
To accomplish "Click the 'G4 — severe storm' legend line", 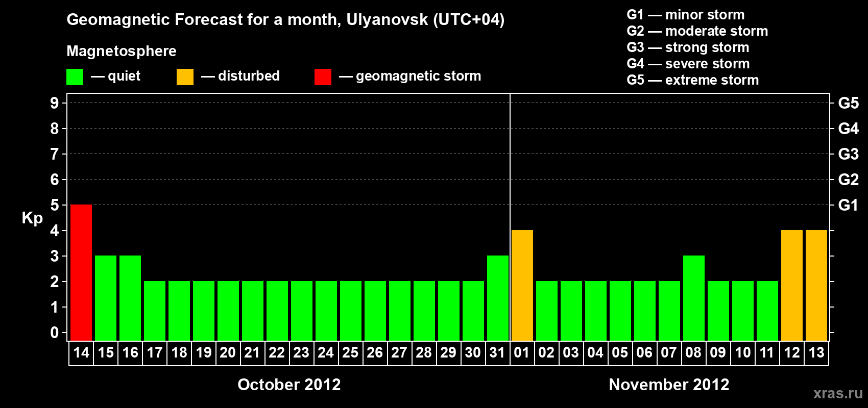I will click(x=688, y=64).
